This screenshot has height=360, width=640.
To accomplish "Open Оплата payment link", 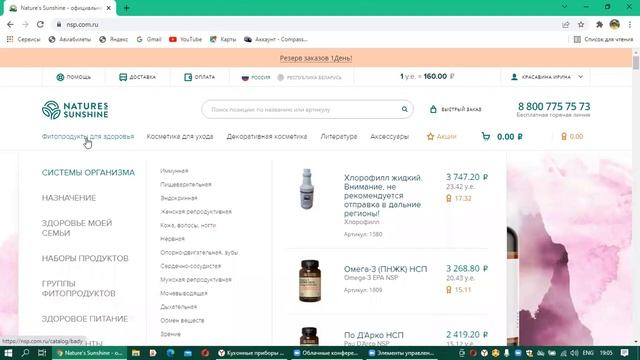I will (199, 77).
